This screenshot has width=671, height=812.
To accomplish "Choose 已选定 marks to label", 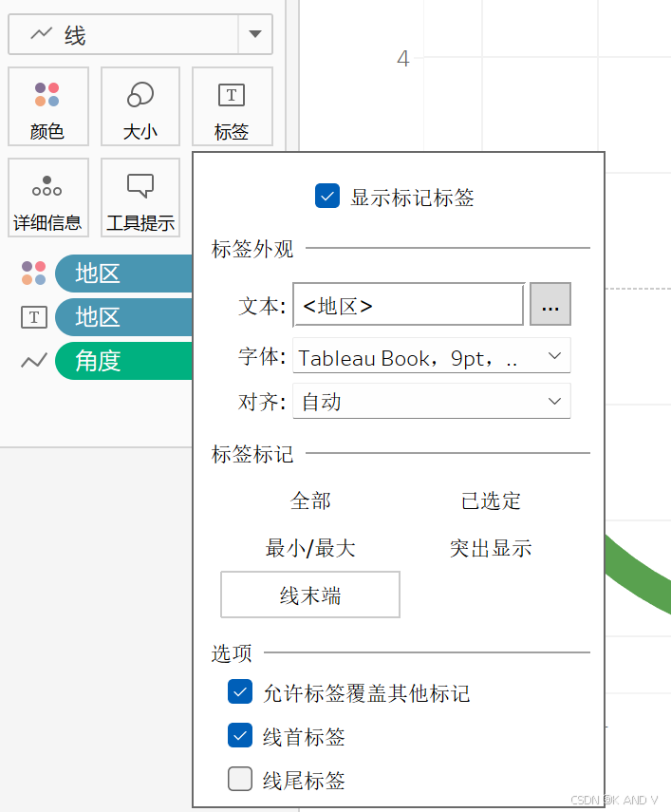I will tap(491, 500).
